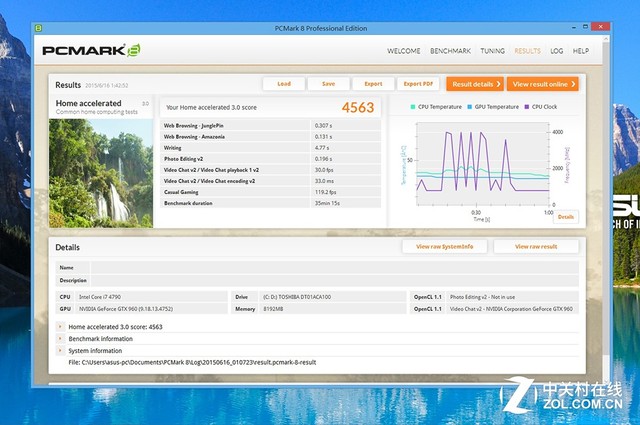Open the BENCHMARK tab
The height and width of the screenshot is (425, 640).
click(450, 51)
